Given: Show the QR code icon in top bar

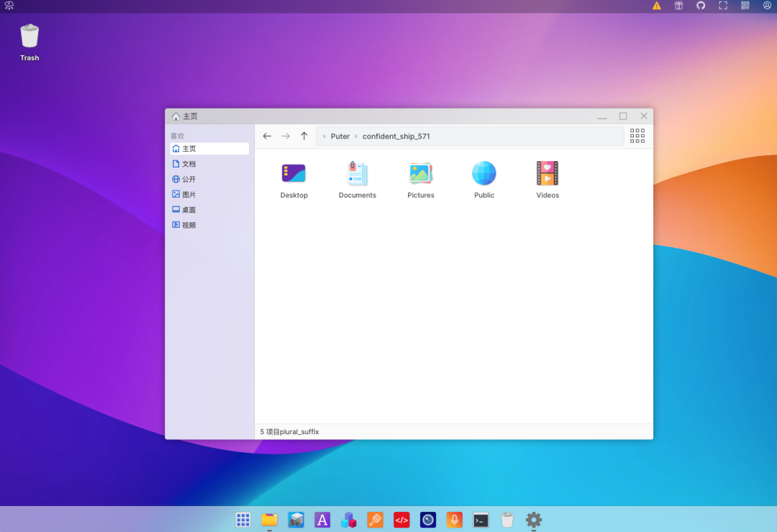Looking at the screenshot, I should (x=745, y=6).
